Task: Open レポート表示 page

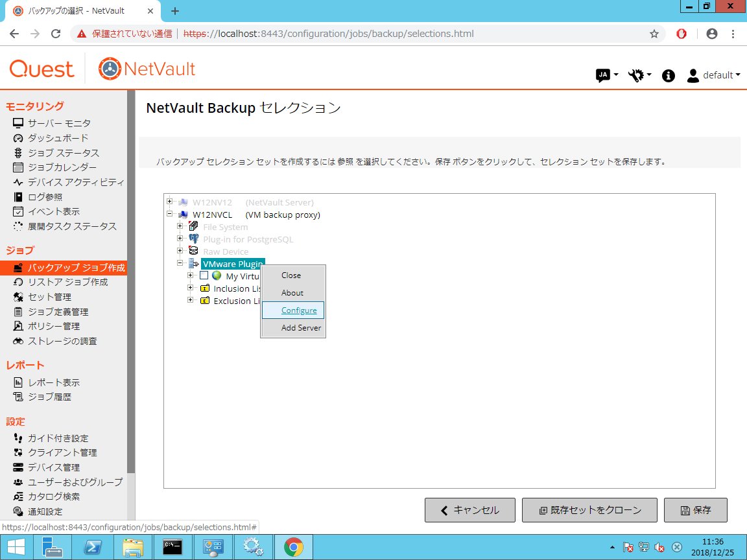Action: pyautogui.click(x=54, y=382)
